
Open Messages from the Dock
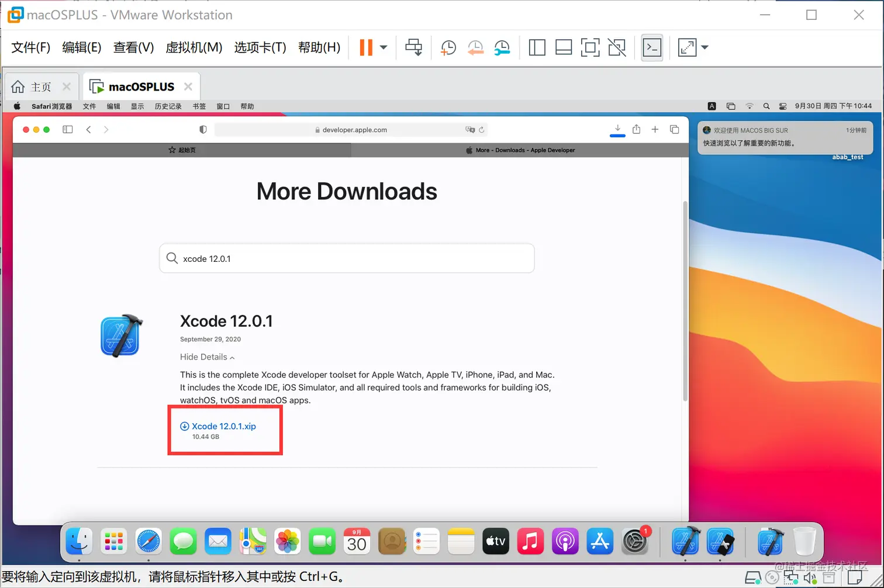183,542
